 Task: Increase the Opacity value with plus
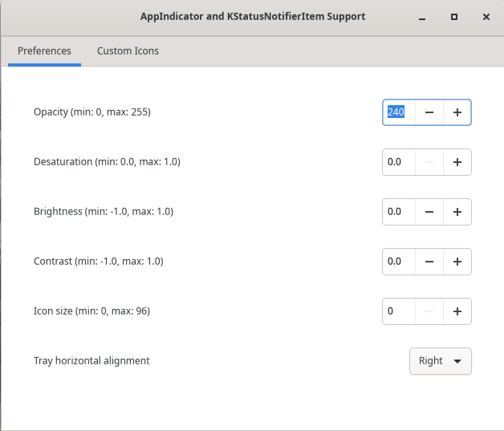[x=457, y=112]
